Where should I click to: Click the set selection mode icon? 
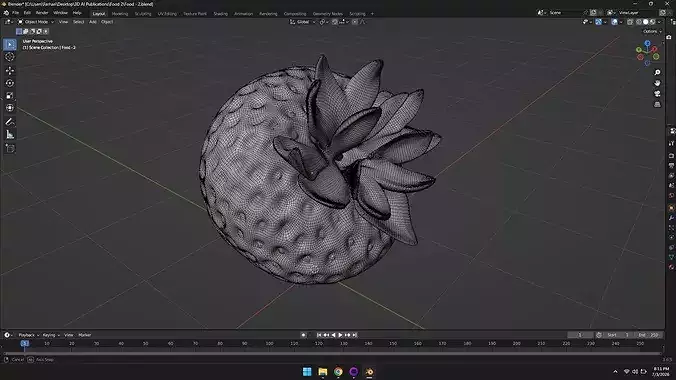tap(19, 31)
